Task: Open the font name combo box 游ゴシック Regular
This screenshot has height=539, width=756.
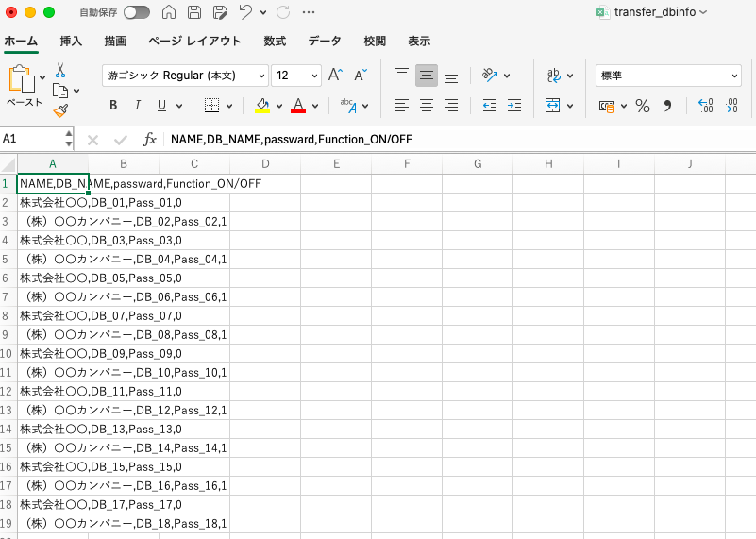Action: click(x=185, y=76)
